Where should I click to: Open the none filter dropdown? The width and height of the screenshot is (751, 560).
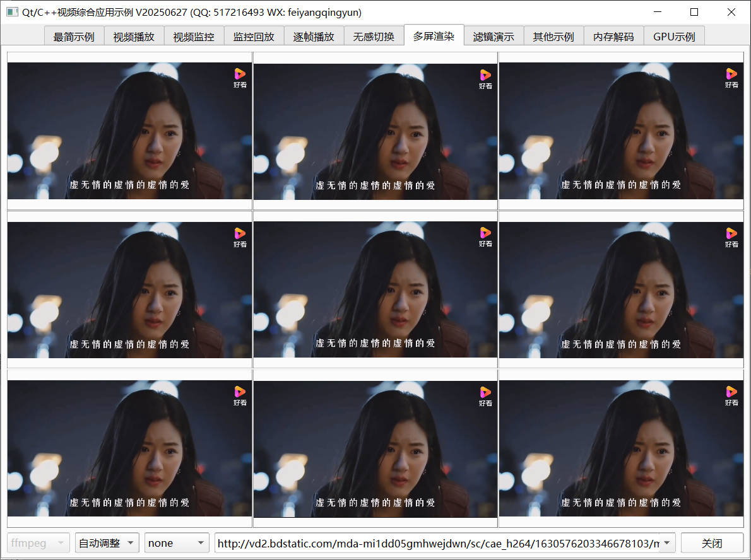(x=177, y=543)
